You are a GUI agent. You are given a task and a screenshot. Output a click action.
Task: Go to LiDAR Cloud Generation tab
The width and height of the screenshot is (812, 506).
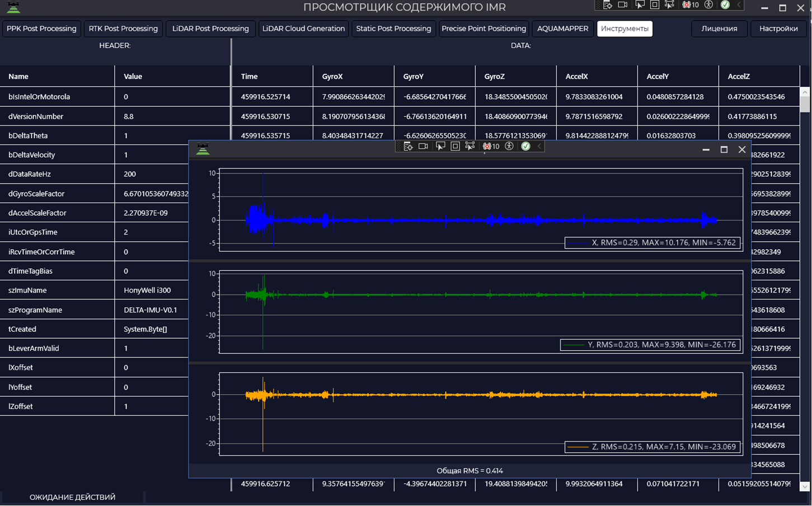(303, 29)
